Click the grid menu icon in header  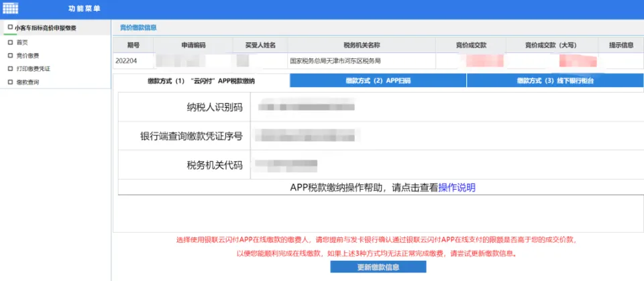[x=11, y=9]
